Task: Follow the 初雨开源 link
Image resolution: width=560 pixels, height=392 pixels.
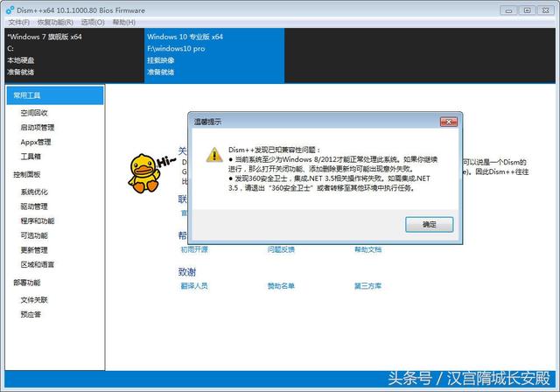Action: (194, 249)
